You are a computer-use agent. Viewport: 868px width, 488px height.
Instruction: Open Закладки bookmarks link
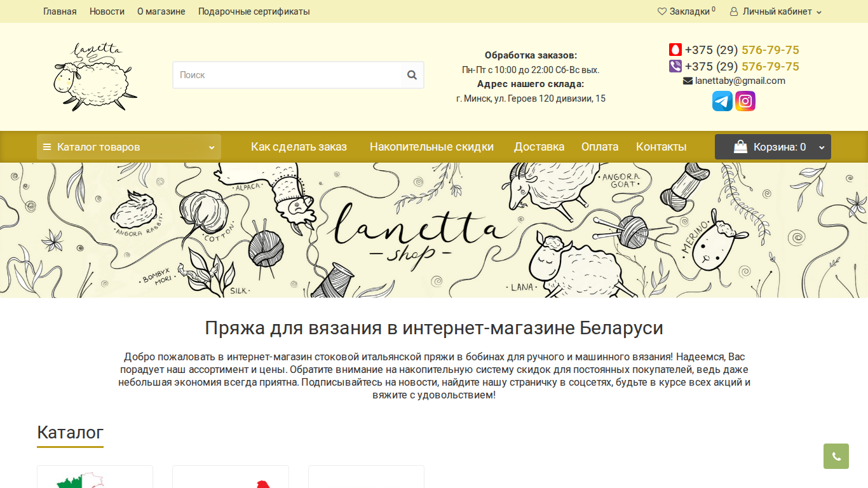686,11
